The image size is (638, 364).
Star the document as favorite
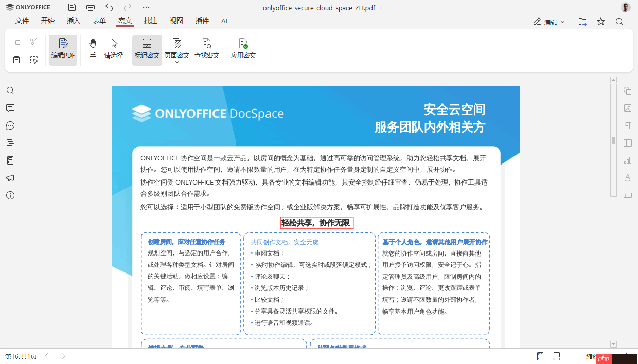pyautogui.click(x=600, y=21)
